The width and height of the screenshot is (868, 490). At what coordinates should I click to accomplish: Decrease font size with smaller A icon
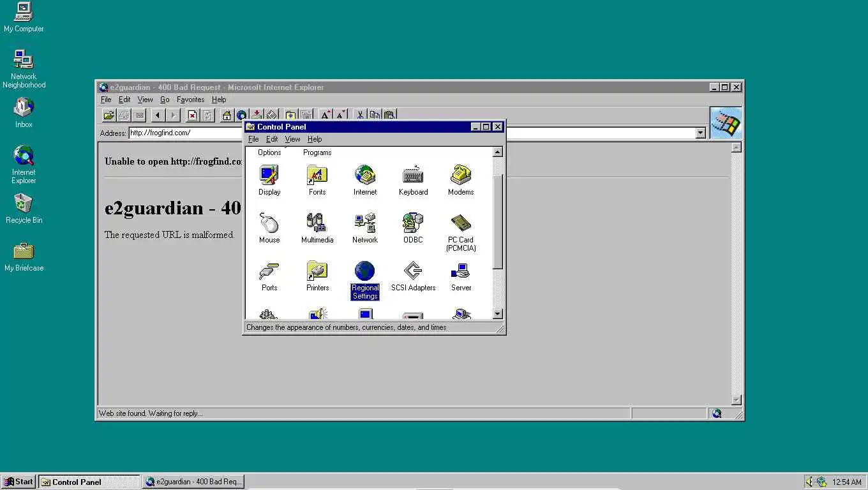coord(340,115)
